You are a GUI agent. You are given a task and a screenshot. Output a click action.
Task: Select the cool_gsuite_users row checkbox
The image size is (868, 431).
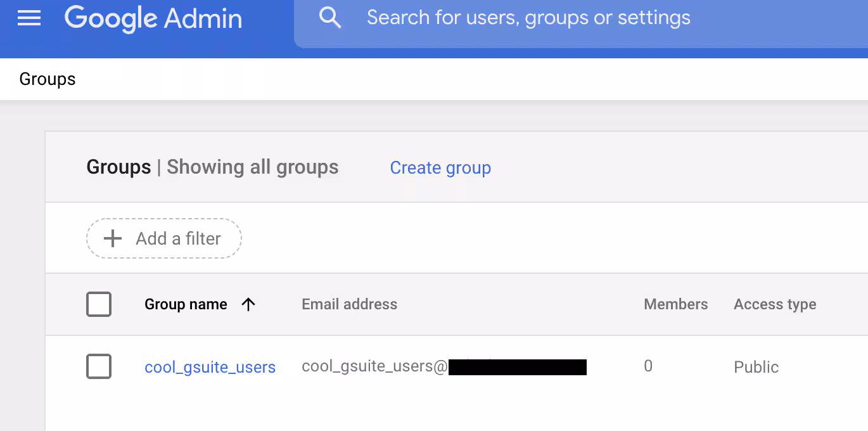[x=99, y=367]
